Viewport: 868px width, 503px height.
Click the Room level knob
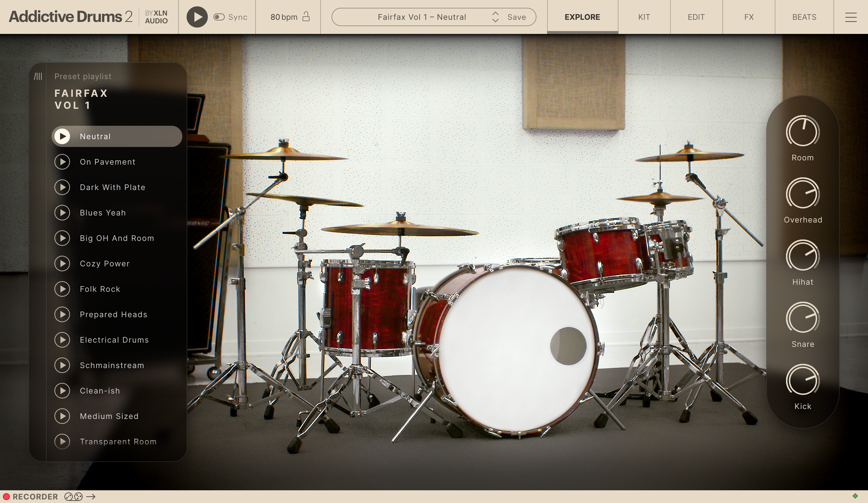coord(803,131)
